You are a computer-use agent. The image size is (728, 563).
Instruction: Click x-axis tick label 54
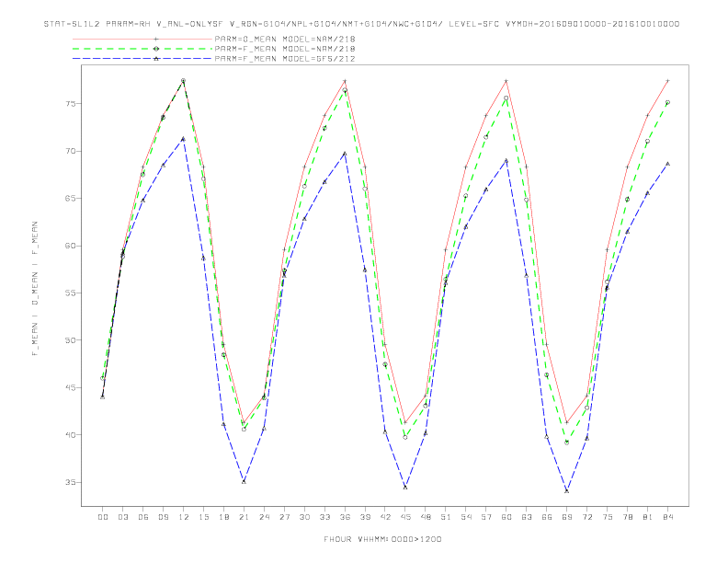[466, 517]
